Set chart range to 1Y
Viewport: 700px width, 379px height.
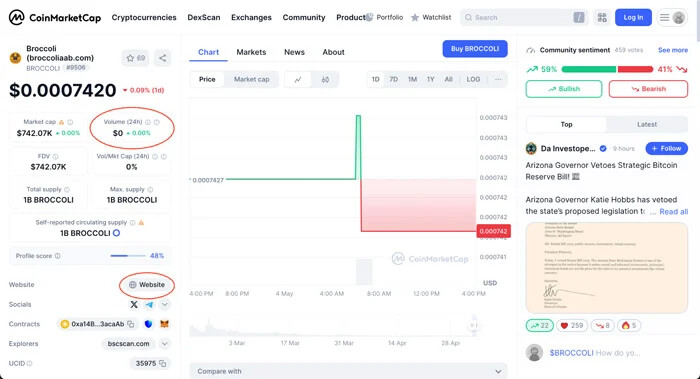pyautogui.click(x=430, y=79)
